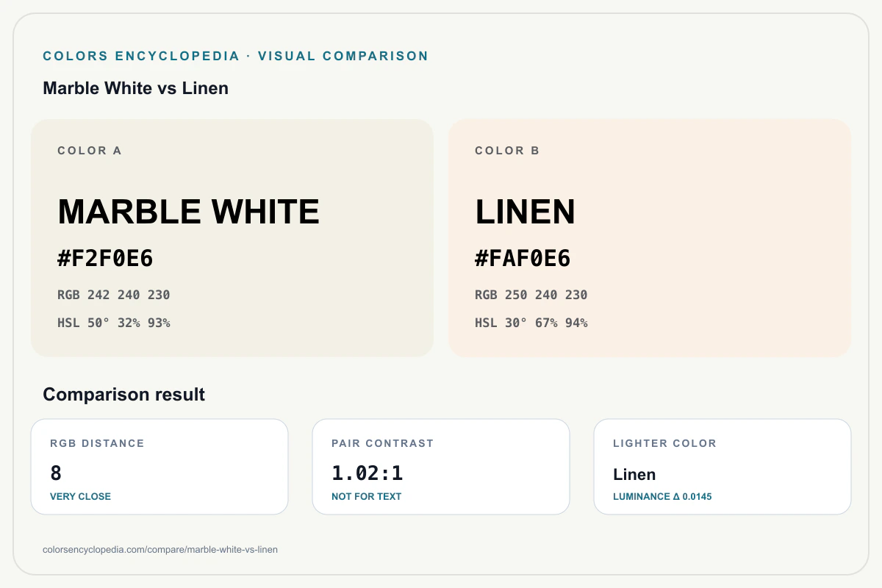
Task: Click the LUMINANCE Δ 0.0145 label
Action: pyautogui.click(x=662, y=496)
